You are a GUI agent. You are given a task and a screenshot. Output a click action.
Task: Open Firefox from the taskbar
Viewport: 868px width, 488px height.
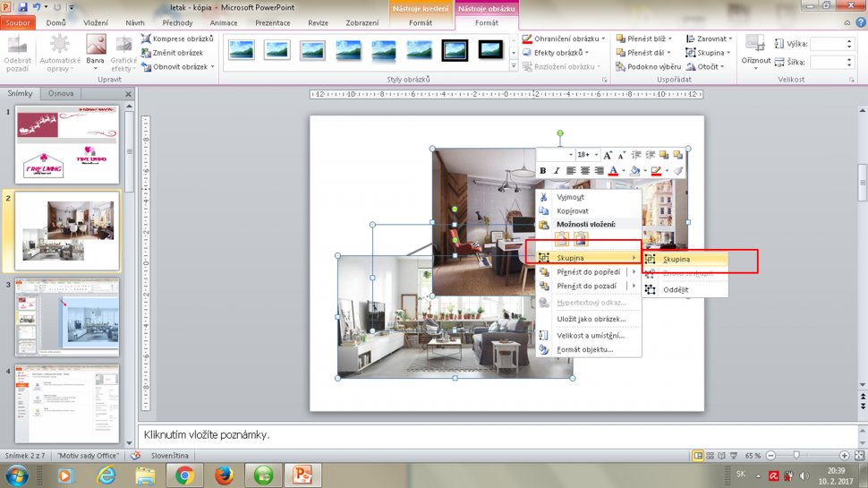click(x=224, y=475)
